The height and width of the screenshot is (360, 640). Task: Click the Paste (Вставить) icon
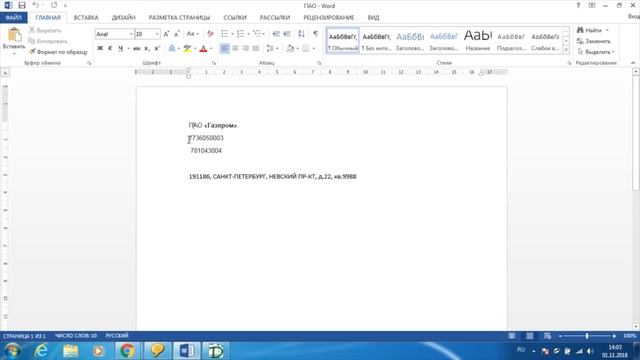point(14,35)
